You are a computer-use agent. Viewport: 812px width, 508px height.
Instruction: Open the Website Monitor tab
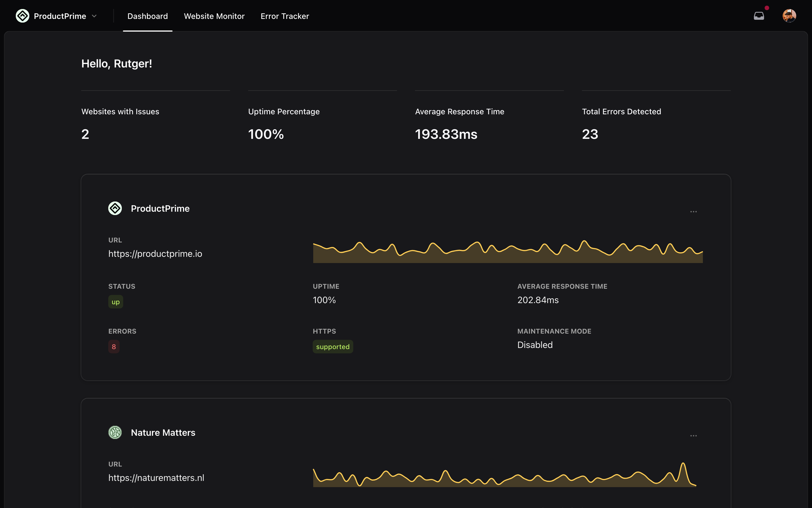click(x=214, y=16)
